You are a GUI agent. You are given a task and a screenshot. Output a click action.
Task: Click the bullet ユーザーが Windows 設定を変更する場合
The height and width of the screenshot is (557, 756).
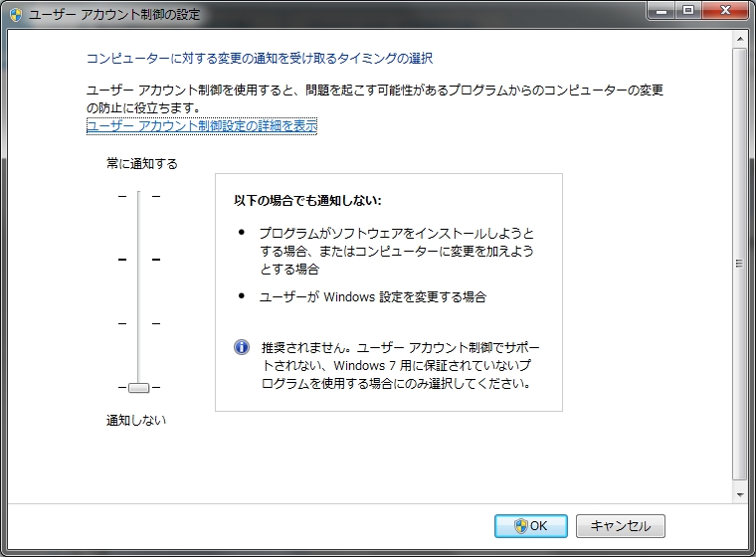point(373,296)
